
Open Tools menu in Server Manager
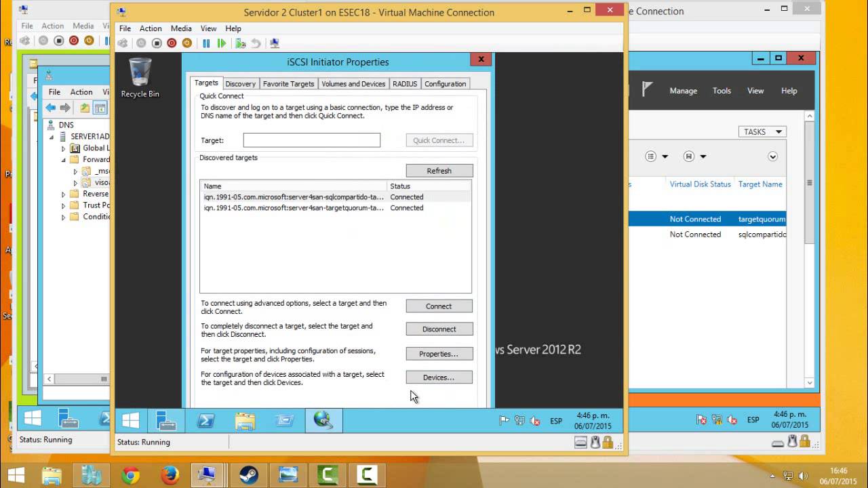pos(722,91)
